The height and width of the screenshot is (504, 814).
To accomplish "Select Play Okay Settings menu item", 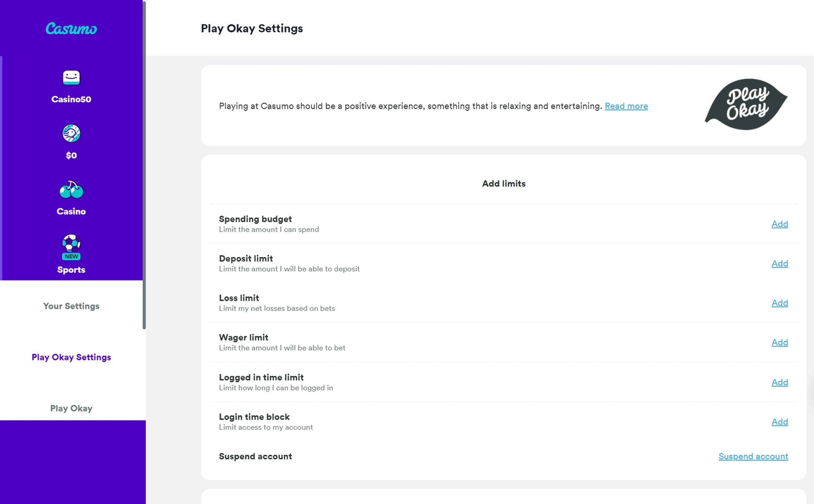I will 71,357.
